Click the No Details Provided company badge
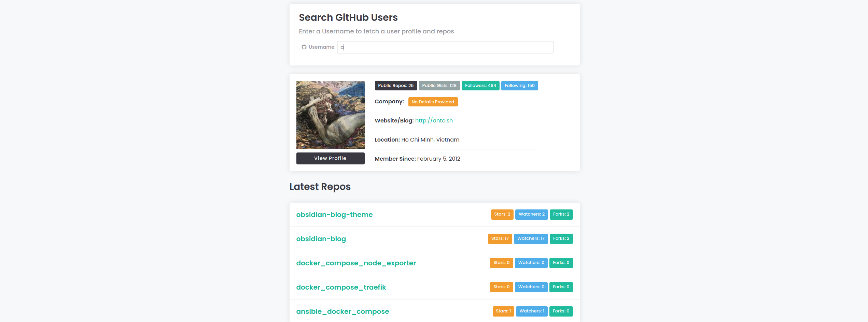The image size is (868, 322). [x=433, y=102]
